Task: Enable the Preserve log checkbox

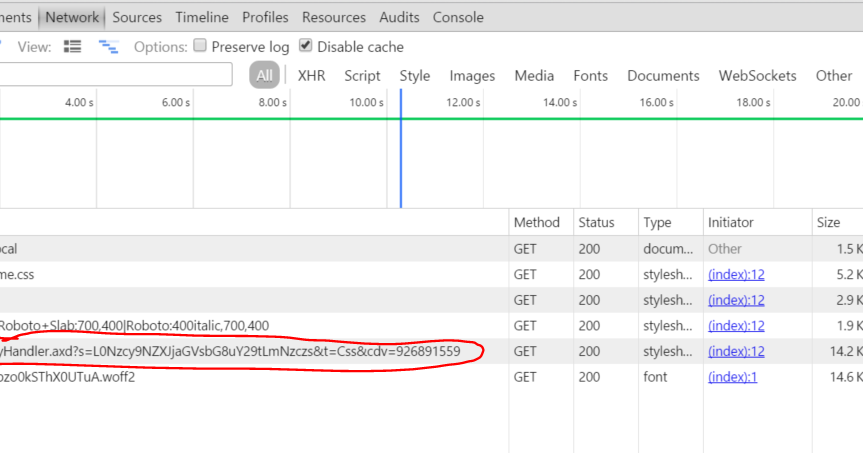Action: pyautogui.click(x=200, y=46)
